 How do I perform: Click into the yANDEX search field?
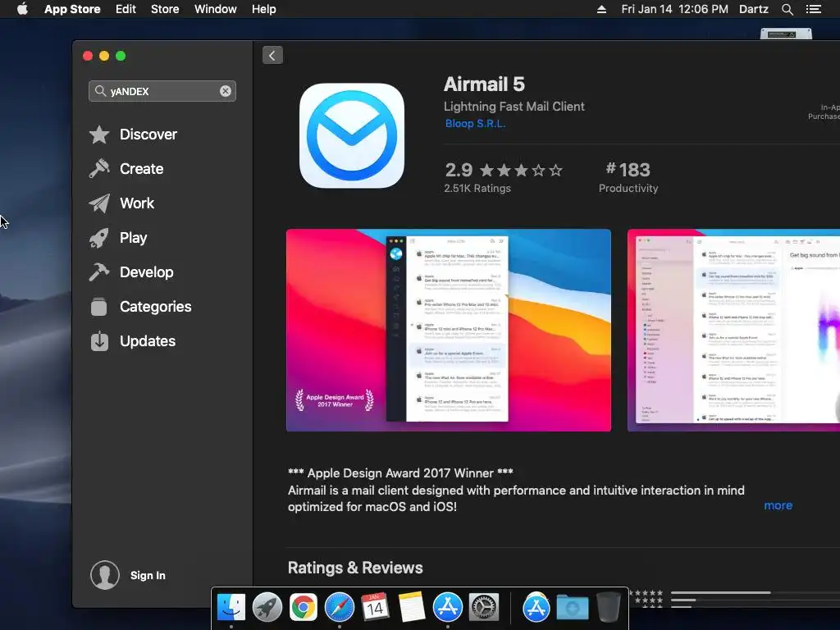coord(162,91)
